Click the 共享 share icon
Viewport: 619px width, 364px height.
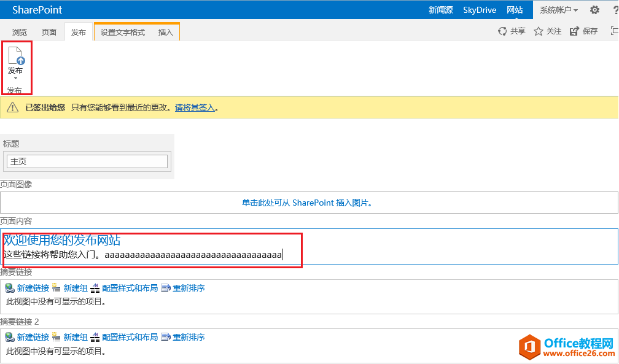point(502,31)
